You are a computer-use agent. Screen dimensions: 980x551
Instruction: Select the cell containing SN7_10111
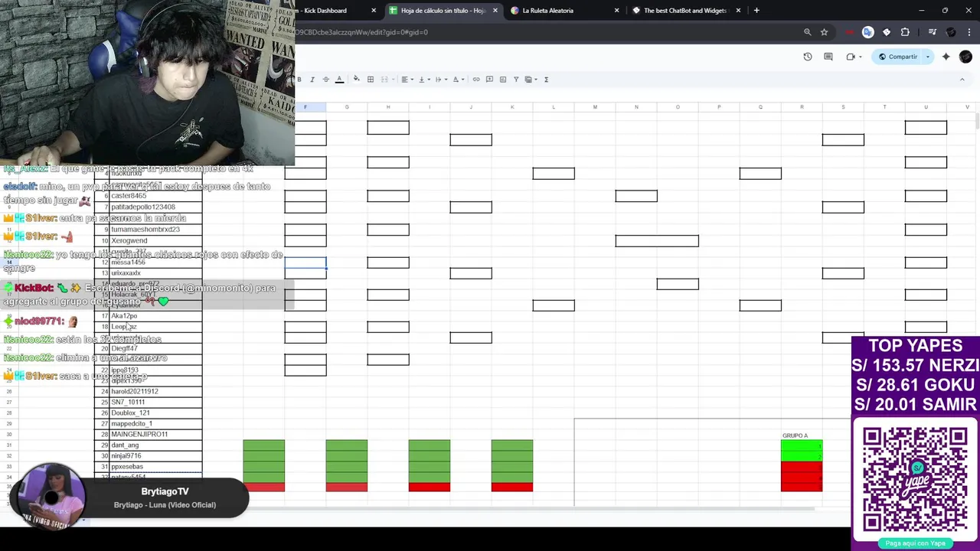pyautogui.click(x=156, y=402)
